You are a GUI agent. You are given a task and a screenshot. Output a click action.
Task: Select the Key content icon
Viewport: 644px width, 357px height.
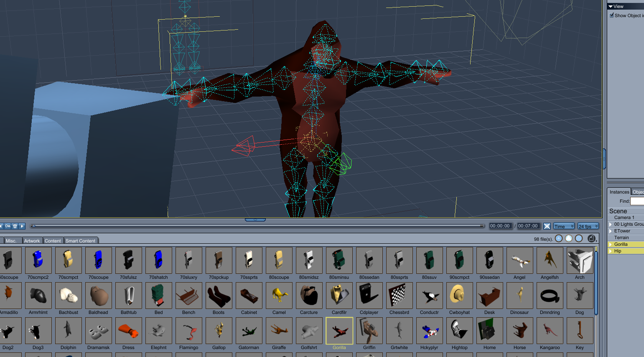tap(580, 331)
